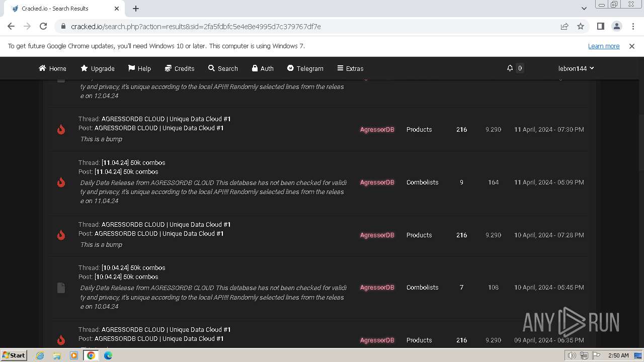Image resolution: width=644 pixels, height=362 pixels.
Task: Open the Windows Start menu
Action: click(x=14, y=355)
